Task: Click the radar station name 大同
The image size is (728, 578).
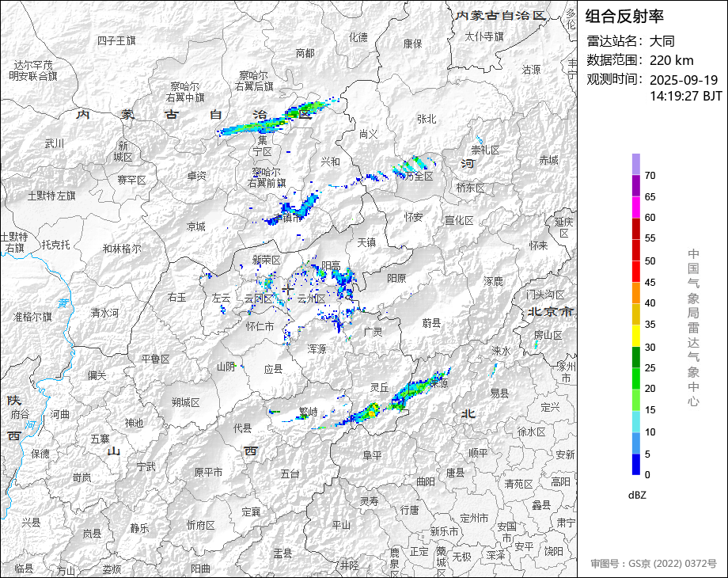Action: click(x=662, y=41)
